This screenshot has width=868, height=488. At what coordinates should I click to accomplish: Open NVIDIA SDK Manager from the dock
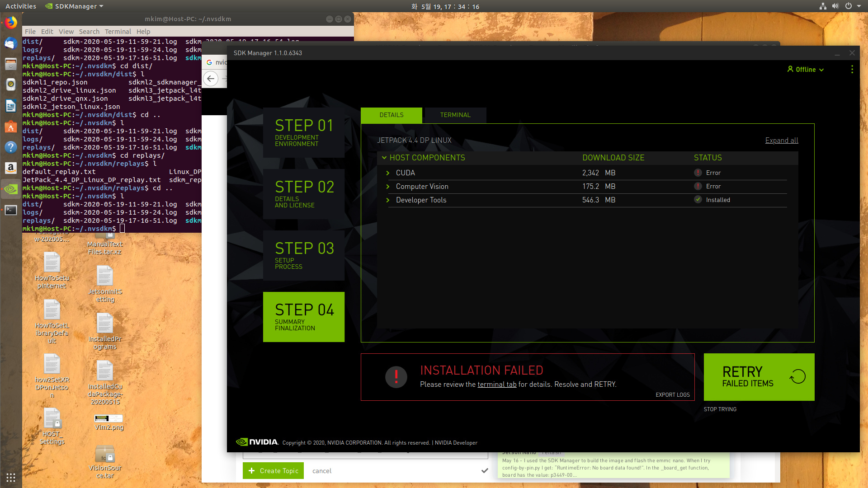[10, 189]
